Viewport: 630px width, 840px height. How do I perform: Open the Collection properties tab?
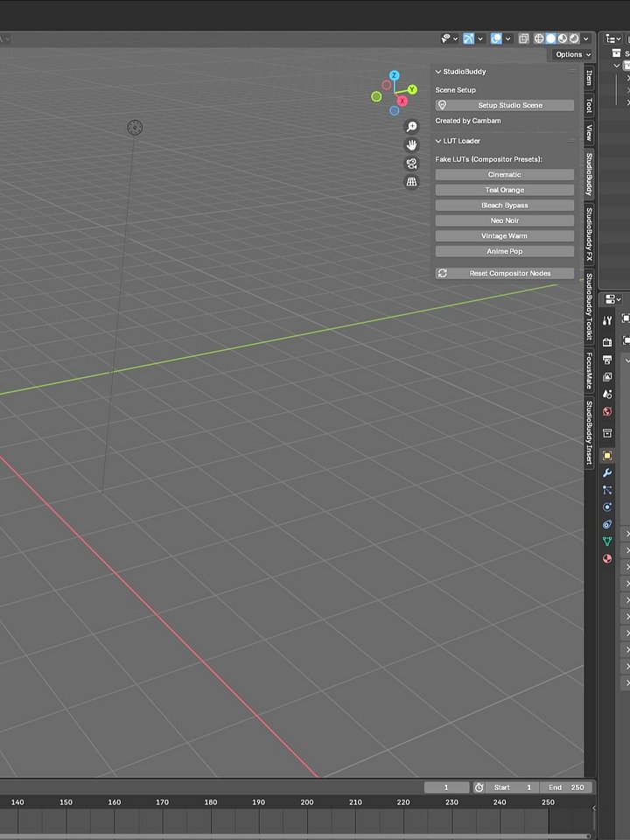pyautogui.click(x=607, y=433)
